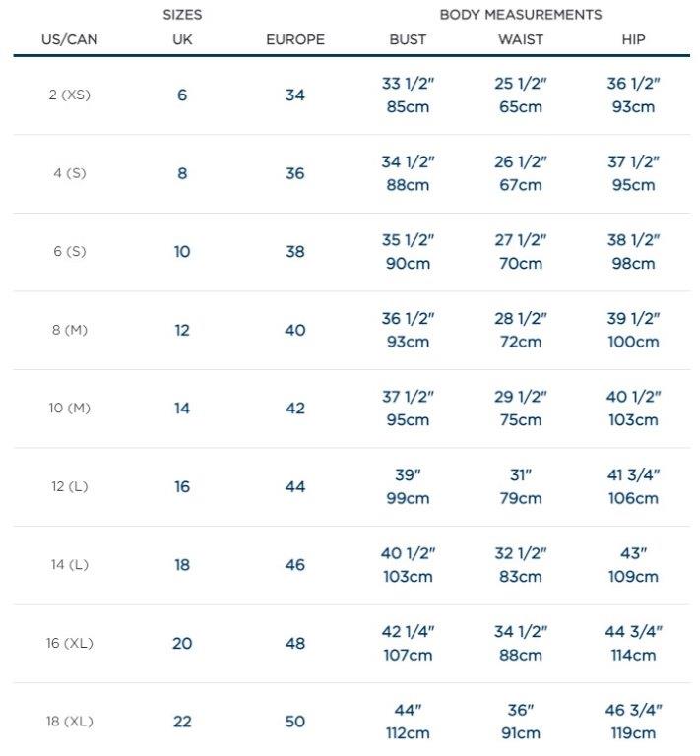Click the 4 (S) size label
The width and height of the screenshot is (700, 756).
(x=69, y=173)
